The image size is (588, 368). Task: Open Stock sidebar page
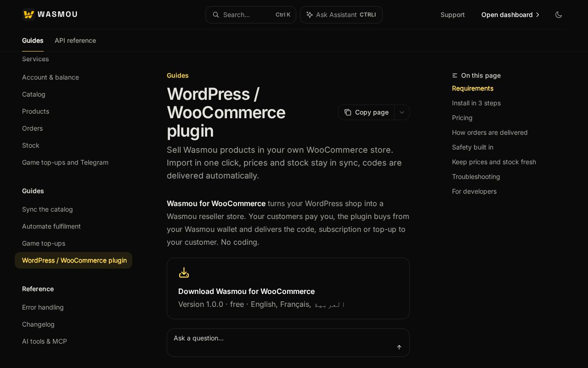point(31,145)
